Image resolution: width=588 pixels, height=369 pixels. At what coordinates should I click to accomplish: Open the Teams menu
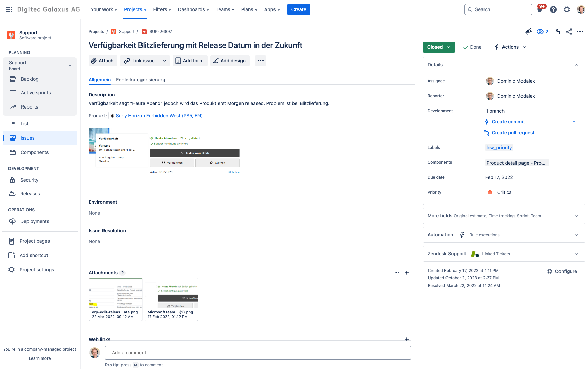click(x=225, y=9)
